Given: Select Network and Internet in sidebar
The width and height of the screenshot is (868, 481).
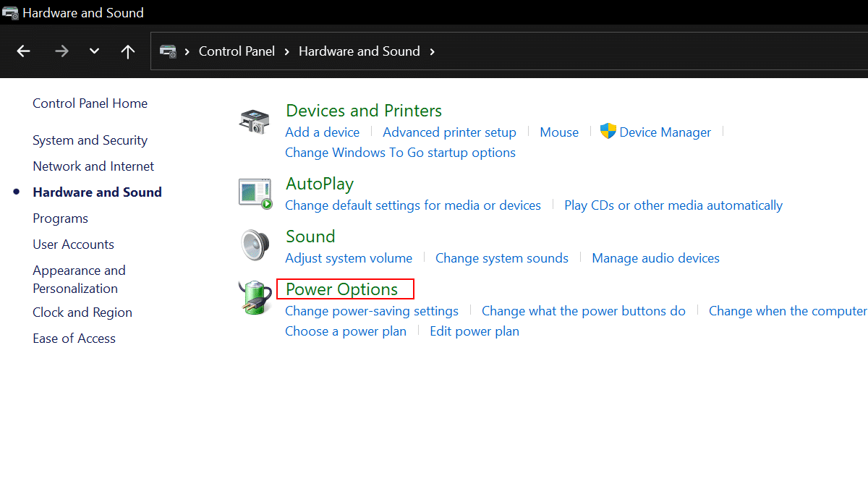Looking at the screenshot, I should click(93, 166).
